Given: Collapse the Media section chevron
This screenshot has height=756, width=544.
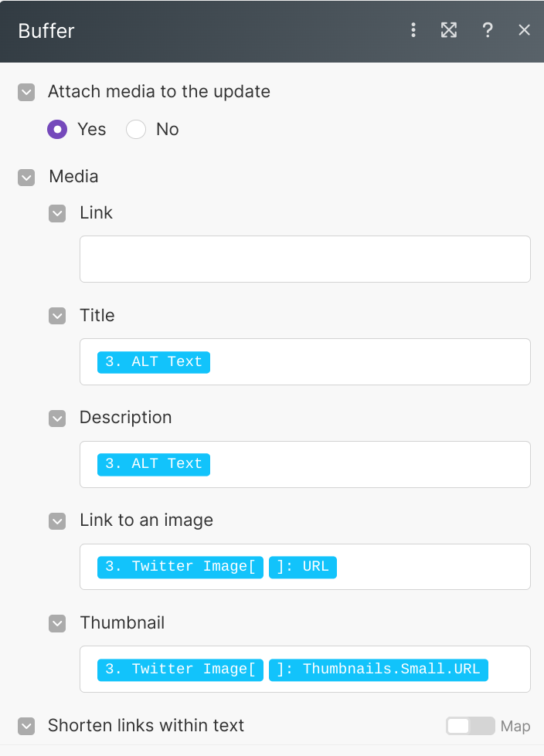Looking at the screenshot, I should (26, 177).
